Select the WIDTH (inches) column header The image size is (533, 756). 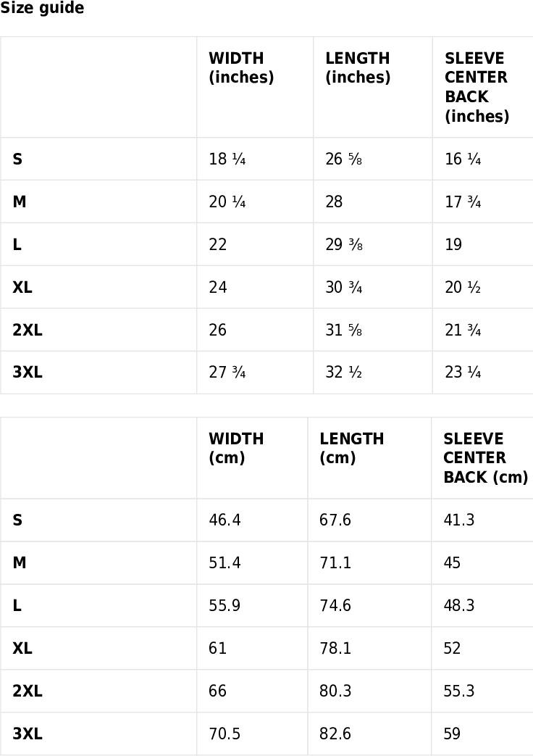241,67
